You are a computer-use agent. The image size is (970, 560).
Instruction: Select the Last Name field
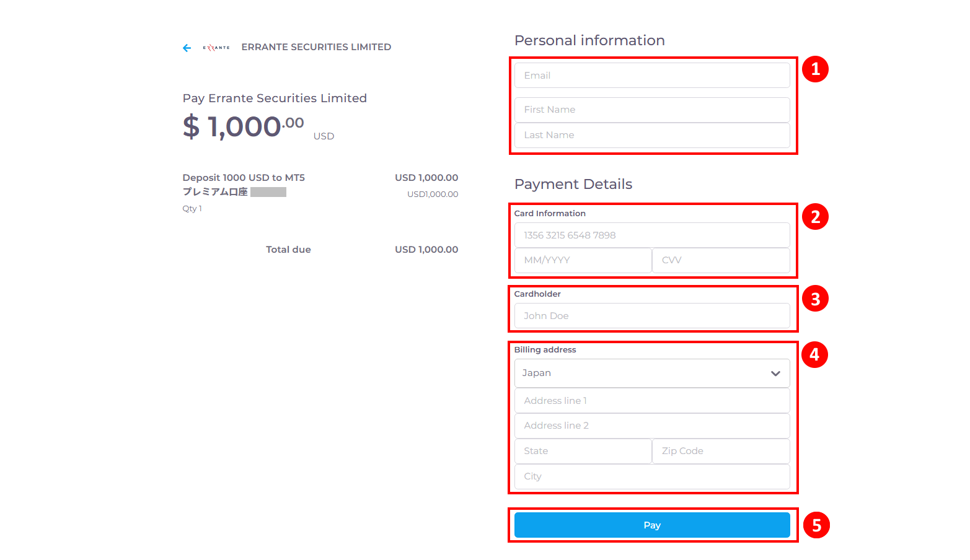point(652,135)
